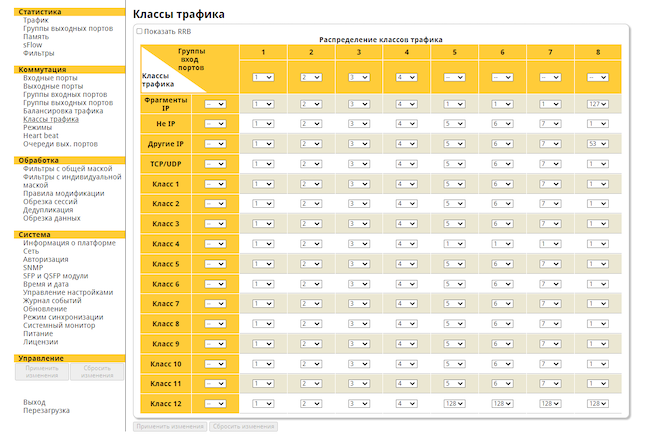Screen dimensions: 650x447
Task: Open the sFlow menu item
Action: 32,45
